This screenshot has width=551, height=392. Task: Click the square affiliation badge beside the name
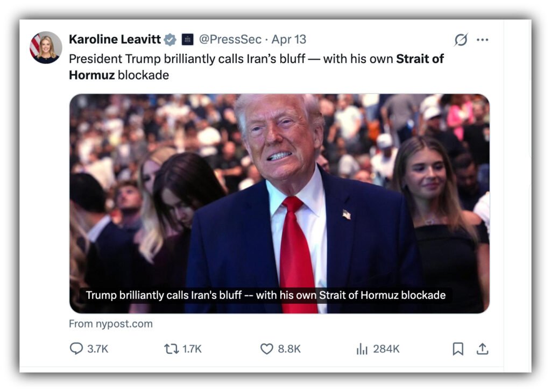point(187,39)
